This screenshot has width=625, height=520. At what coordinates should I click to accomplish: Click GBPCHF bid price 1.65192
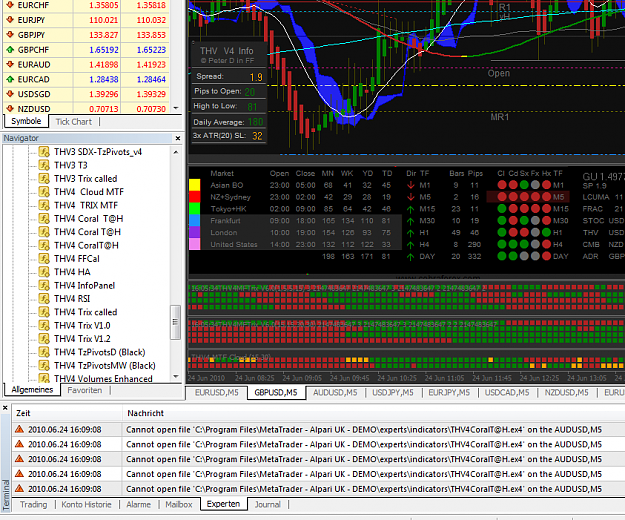click(x=104, y=50)
